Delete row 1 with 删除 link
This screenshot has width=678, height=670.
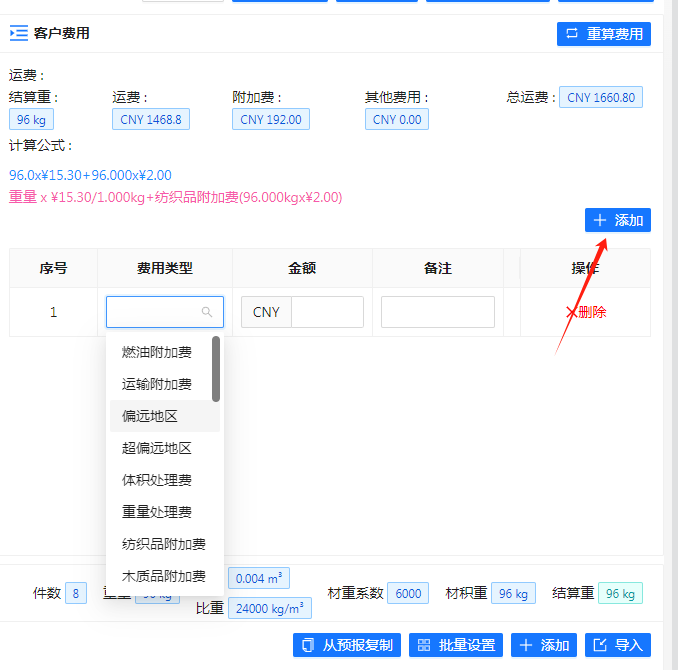click(x=586, y=312)
